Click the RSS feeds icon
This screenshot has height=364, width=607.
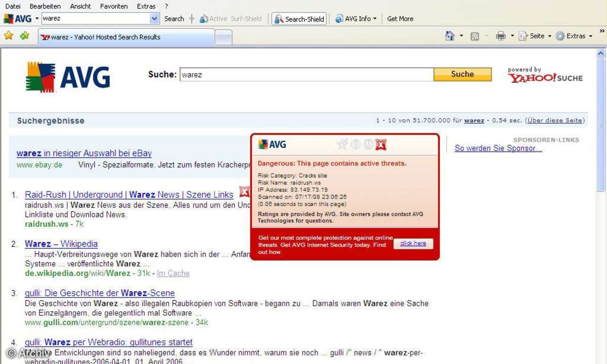[x=474, y=36]
